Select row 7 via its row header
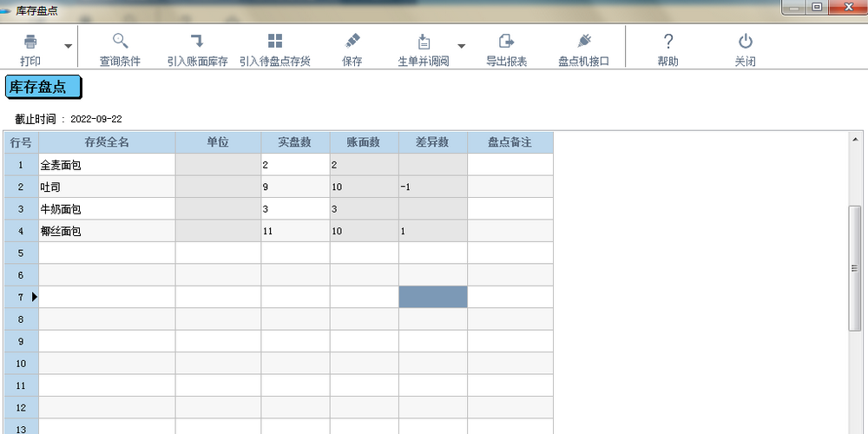 21,297
